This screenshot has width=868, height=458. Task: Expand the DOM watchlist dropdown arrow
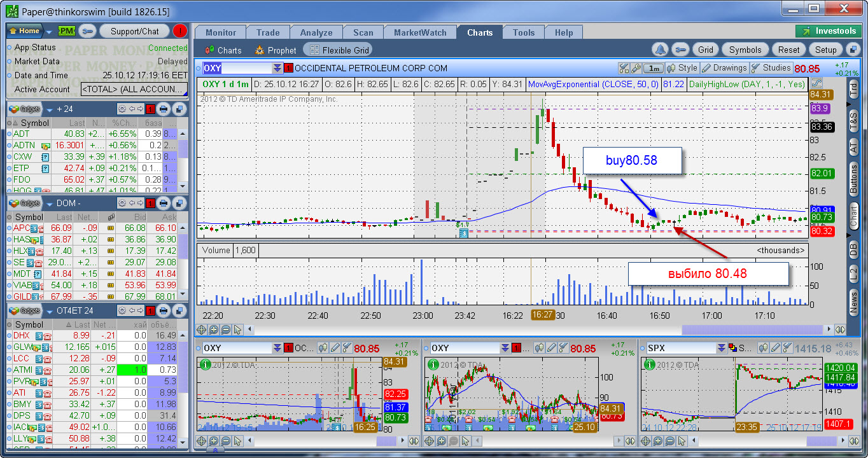tap(49, 204)
